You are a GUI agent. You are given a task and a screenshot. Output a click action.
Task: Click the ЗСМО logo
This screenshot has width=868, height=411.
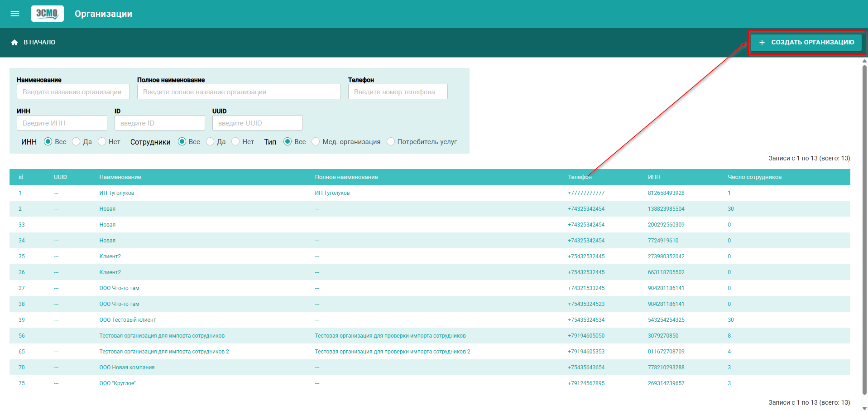click(x=48, y=14)
